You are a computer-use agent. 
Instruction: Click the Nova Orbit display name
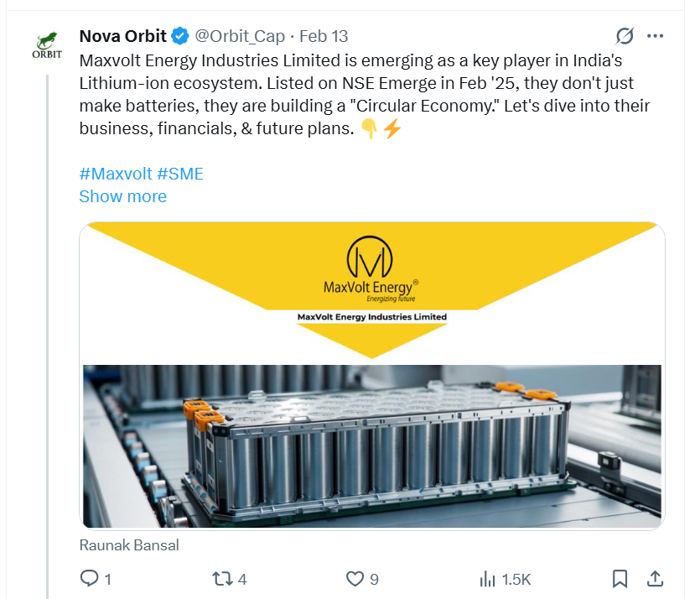[x=123, y=37]
